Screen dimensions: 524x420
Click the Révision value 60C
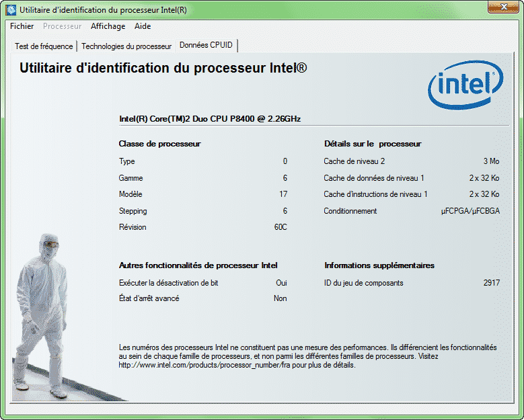click(280, 227)
